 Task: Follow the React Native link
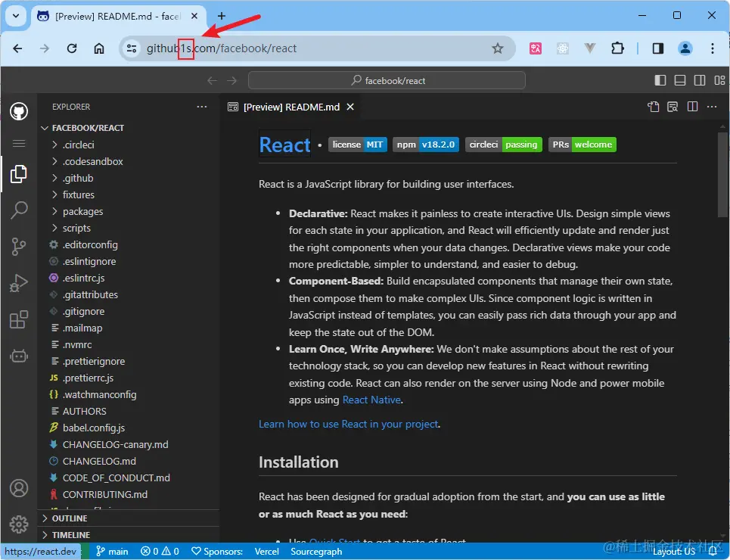[371, 400]
